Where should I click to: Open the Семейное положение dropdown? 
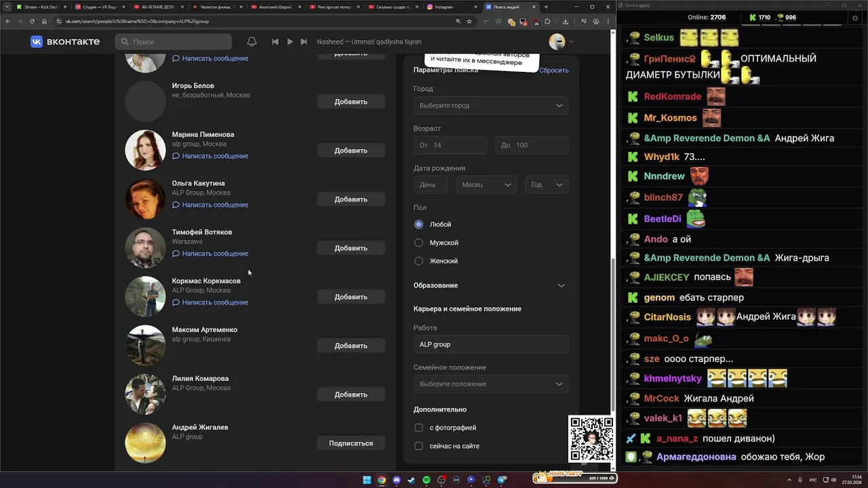491,384
